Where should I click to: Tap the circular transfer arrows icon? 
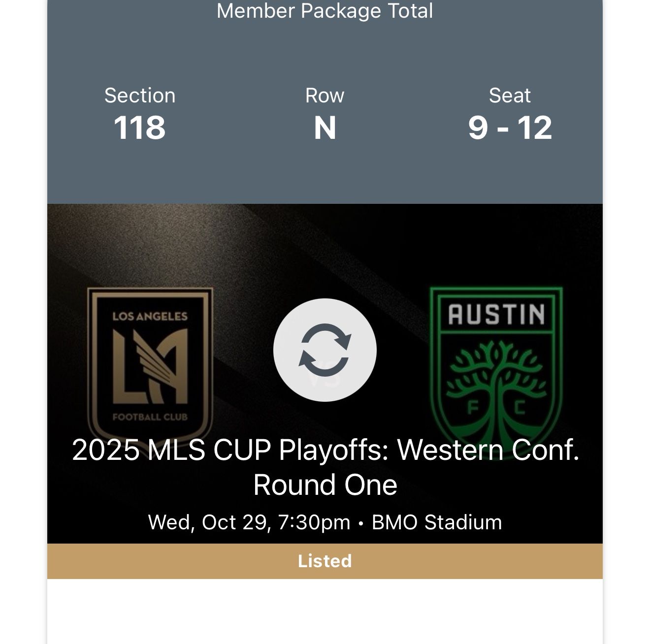click(x=325, y=349)
